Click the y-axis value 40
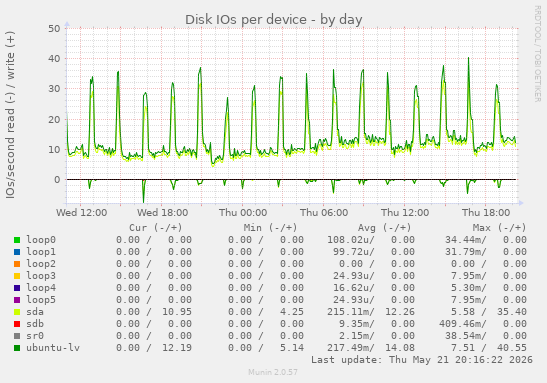547x383 pixels. coord(54,59)
